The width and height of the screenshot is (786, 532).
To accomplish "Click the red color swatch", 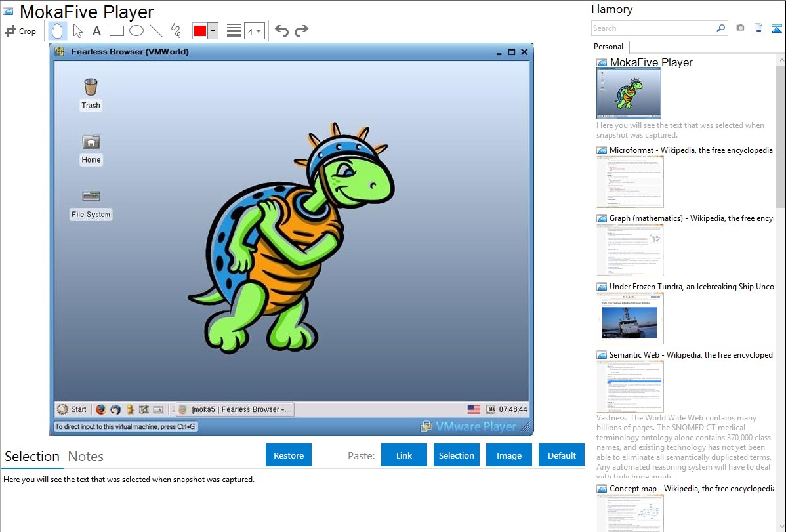I will tap(200, 31).
